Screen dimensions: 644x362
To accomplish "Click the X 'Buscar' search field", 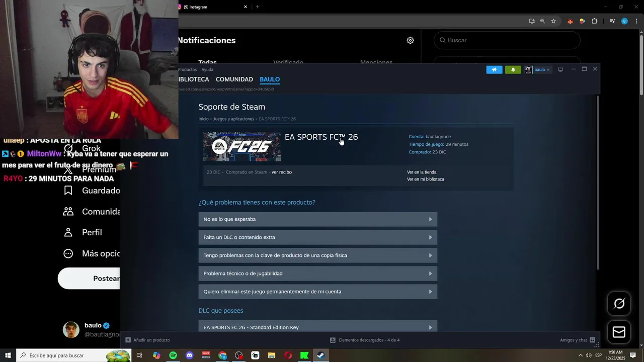I will coord(507,40).
